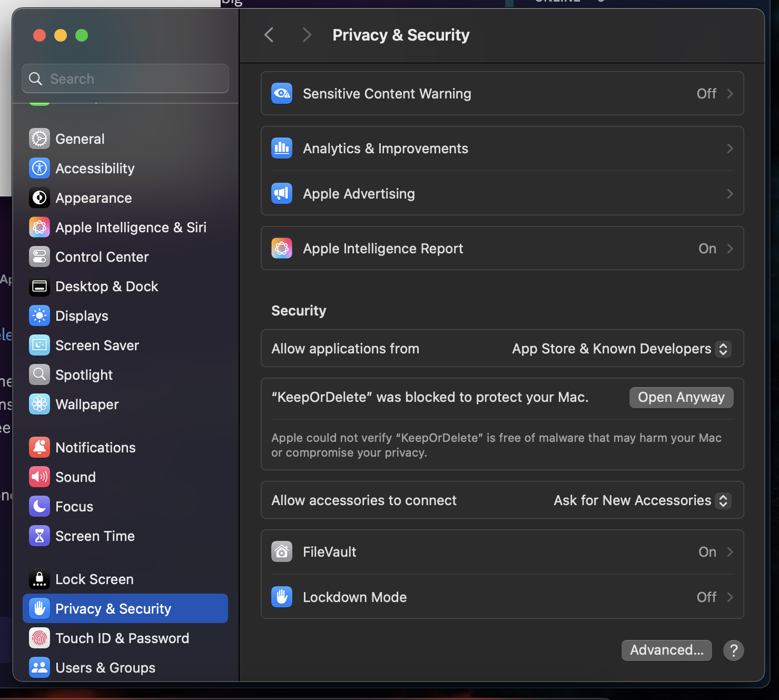The image size is (779, 700).
Task: Click Sensitive Content Warning eye icon
Action: click(282, 94)
